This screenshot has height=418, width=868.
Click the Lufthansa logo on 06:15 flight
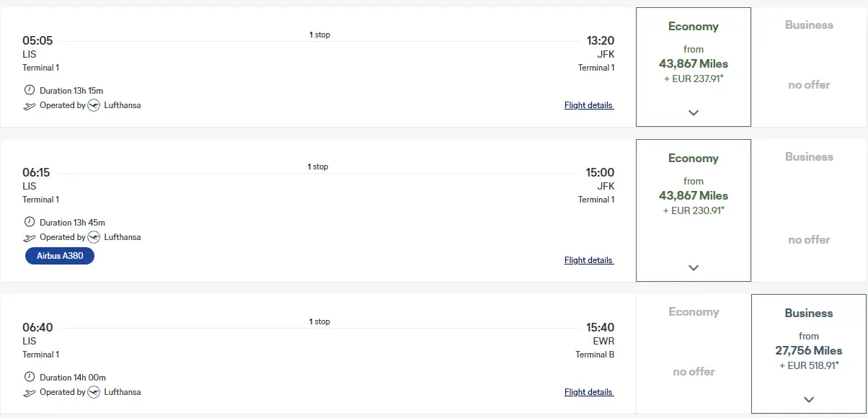pos(93,237)
